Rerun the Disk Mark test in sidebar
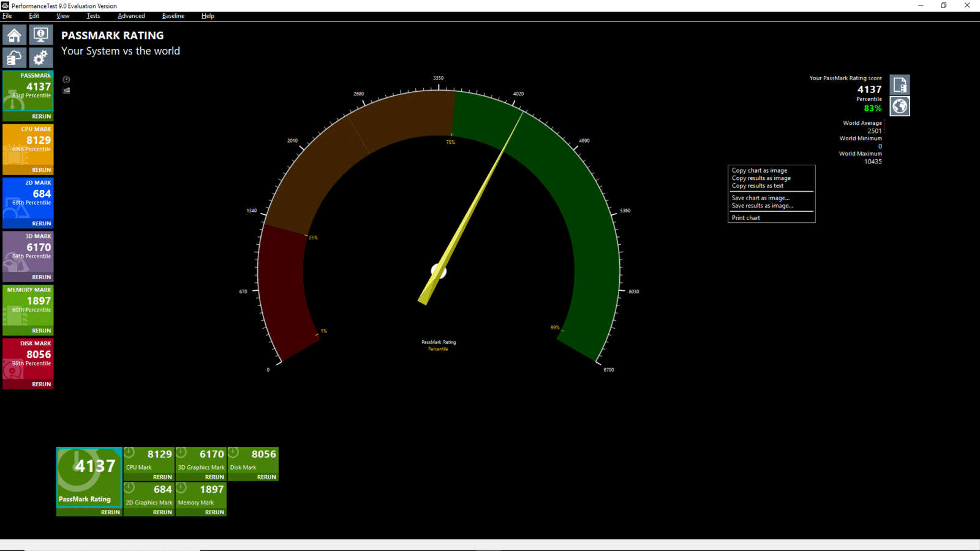The height and width of the screenshot is (551, 980). tap(41, 384)
